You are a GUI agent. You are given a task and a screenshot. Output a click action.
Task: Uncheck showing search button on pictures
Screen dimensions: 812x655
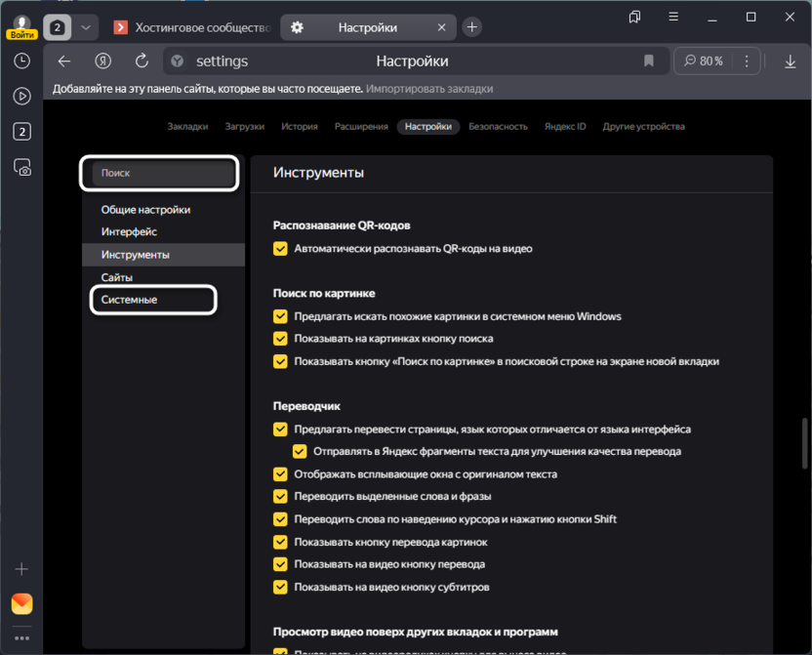(281, 339)
